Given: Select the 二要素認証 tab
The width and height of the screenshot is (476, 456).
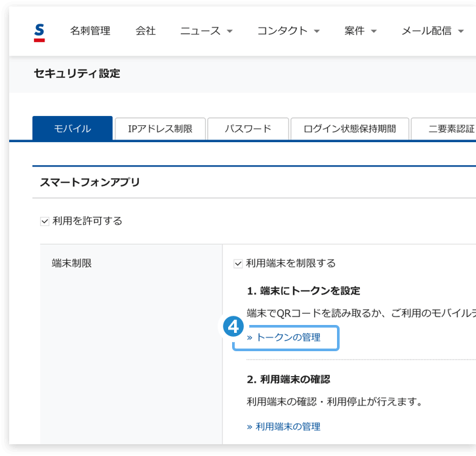Looking at the screenshot, I should (443, 128).
